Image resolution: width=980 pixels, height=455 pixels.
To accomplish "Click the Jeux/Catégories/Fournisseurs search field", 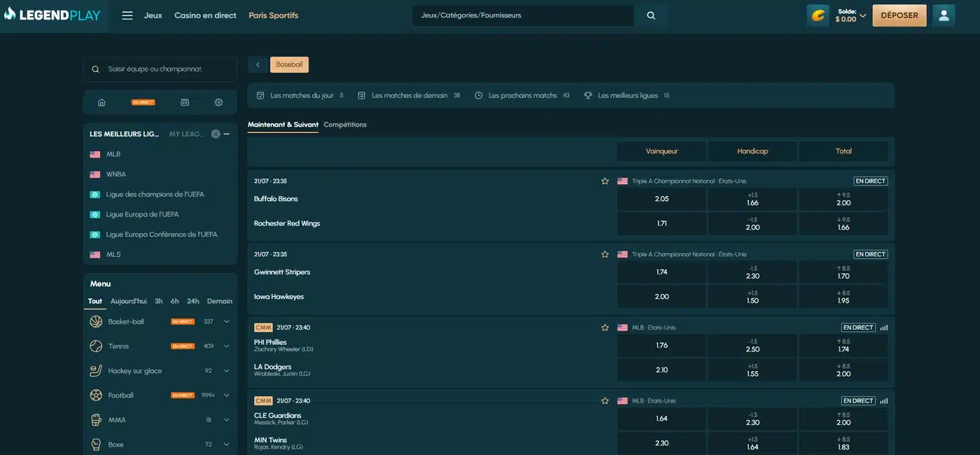I will [524, 15].
